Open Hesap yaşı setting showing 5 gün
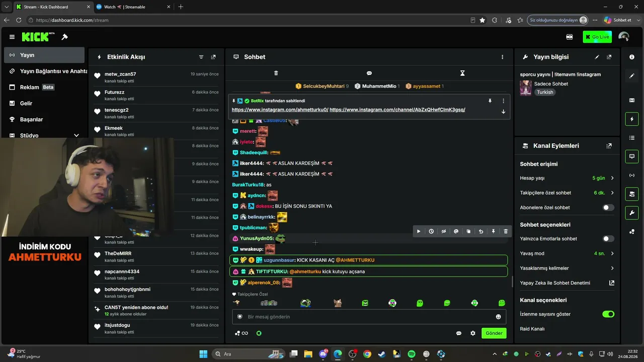 567,178
